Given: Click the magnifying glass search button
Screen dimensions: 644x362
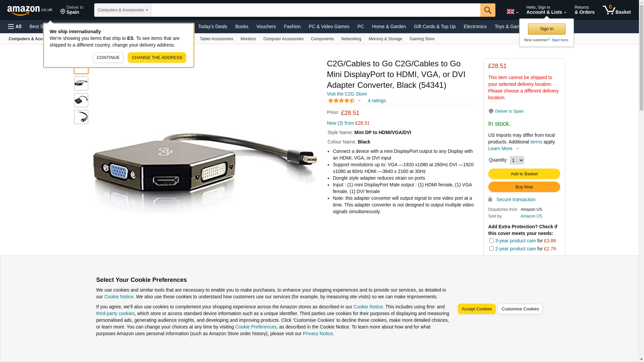Looking at the screenshot, I should point(488,10).
